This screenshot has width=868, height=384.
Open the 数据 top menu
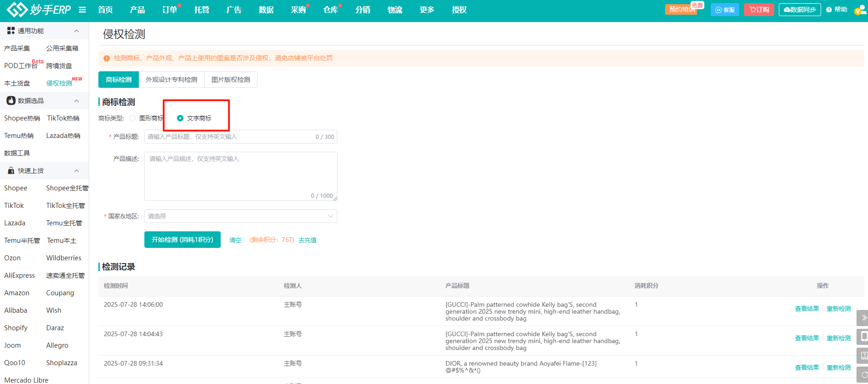pos(266,10)
